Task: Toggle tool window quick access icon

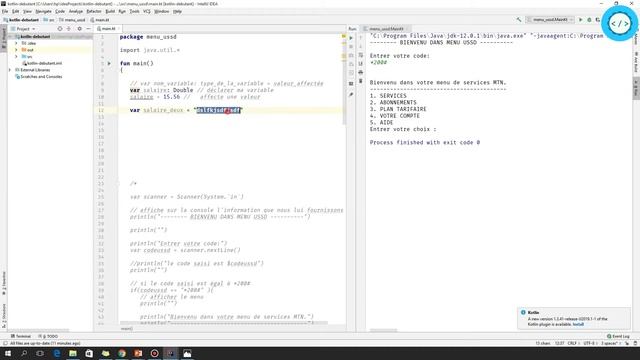Action: click(x=4, y=343)
